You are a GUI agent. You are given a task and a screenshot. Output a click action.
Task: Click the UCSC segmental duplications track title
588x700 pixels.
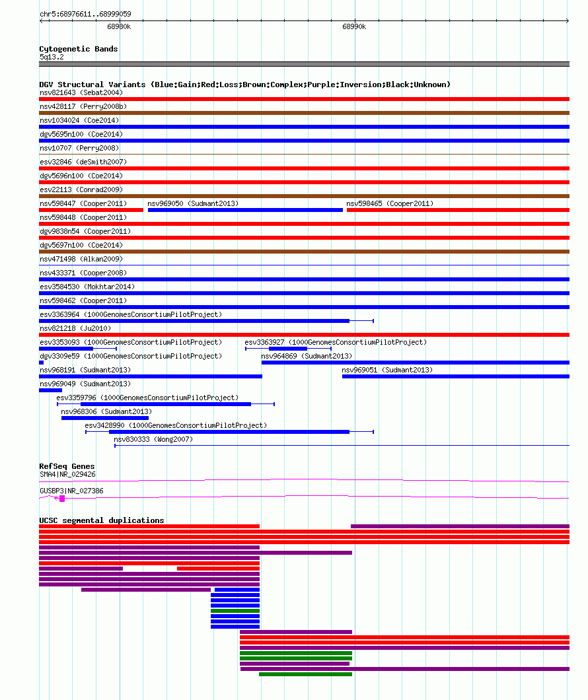102,520
